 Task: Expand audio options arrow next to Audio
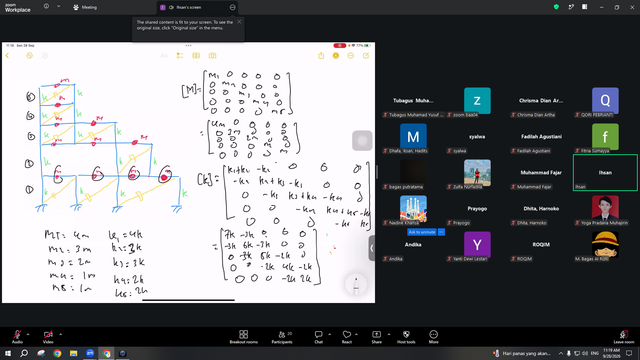(x=28, y=334)
